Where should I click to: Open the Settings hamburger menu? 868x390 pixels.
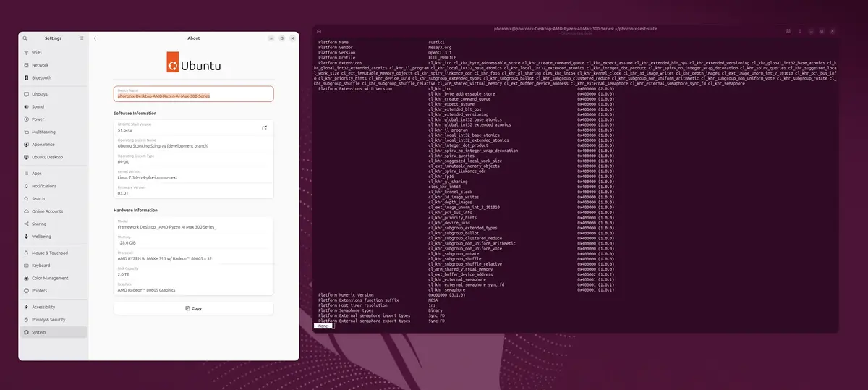coord(82,38)
